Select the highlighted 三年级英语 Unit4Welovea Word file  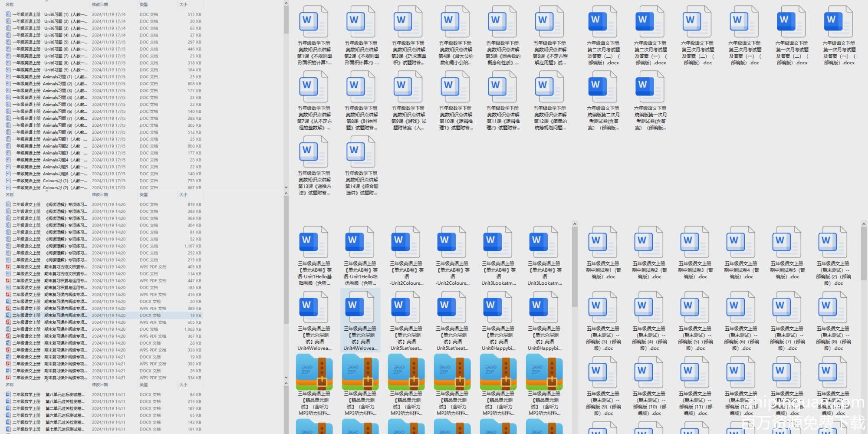coord(360,308)
